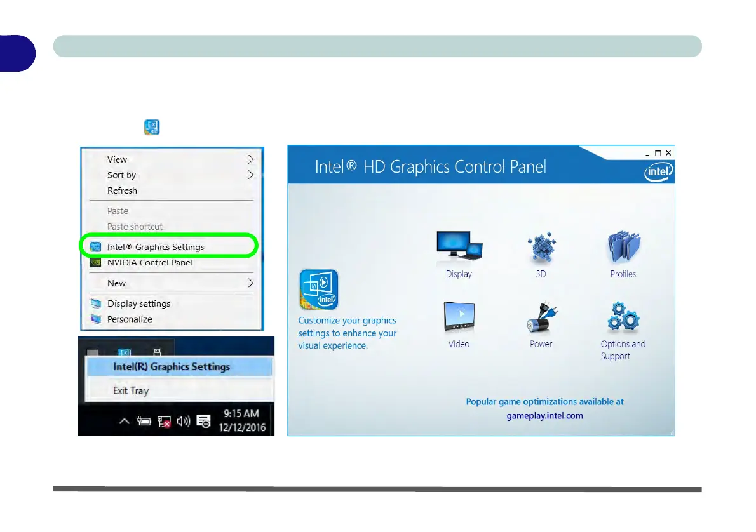The image size is (756, 532).
Task: Click the Intel graphics icon above the context menu
Action: coord(152,127)
